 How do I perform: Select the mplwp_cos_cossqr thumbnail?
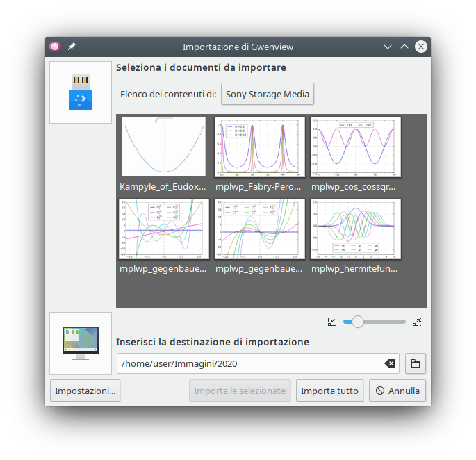tap(355, 145)
